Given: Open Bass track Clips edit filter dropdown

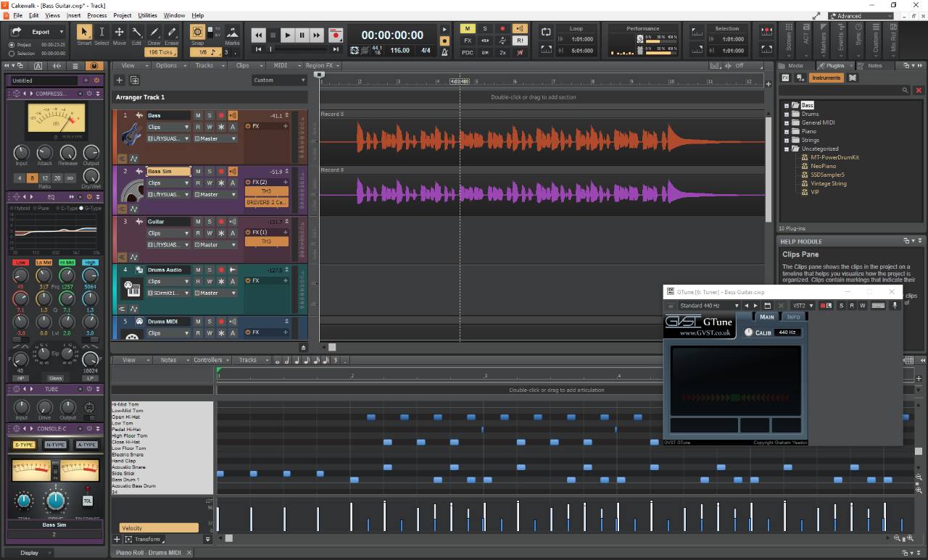Looking at the screenshot, I should [168, 128].
